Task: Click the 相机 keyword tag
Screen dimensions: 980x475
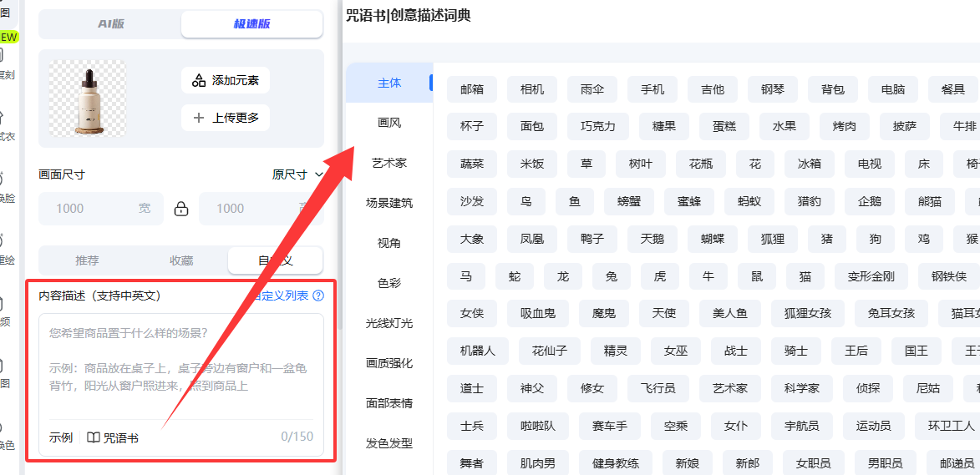Action: point(532,89)
